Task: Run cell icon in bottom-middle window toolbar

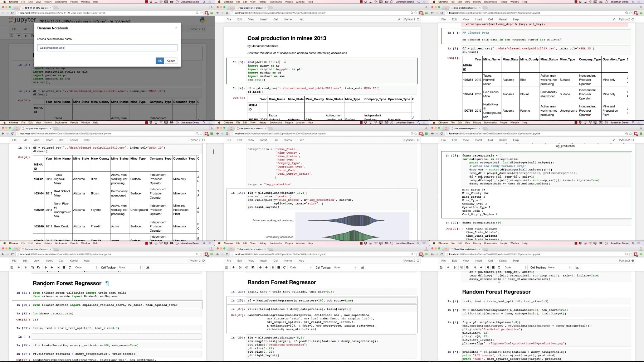Action: click(x=273, y=267)
